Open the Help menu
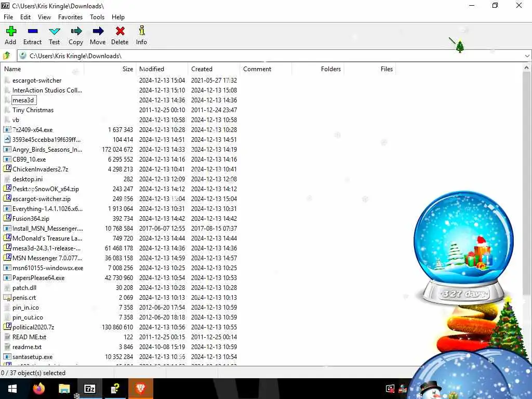532x399 pixels. (118, 17)
